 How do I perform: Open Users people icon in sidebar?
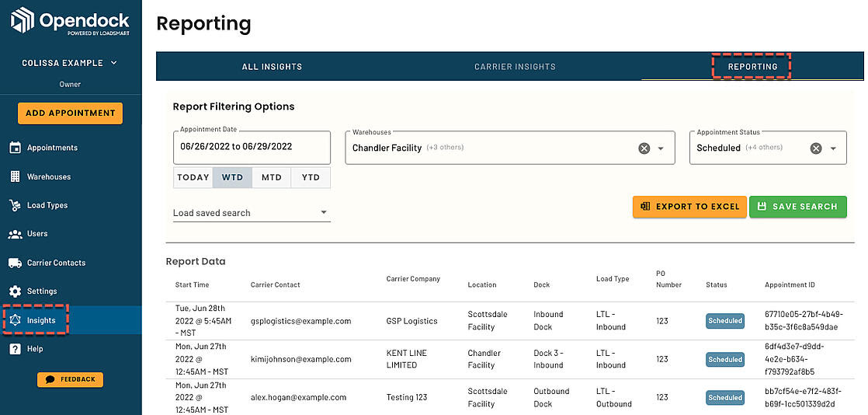pos(16,234)
